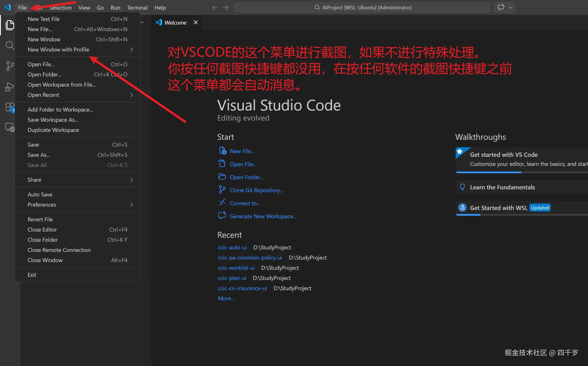
Task: Click the navigate back arrow
Action: coord(215,8)
